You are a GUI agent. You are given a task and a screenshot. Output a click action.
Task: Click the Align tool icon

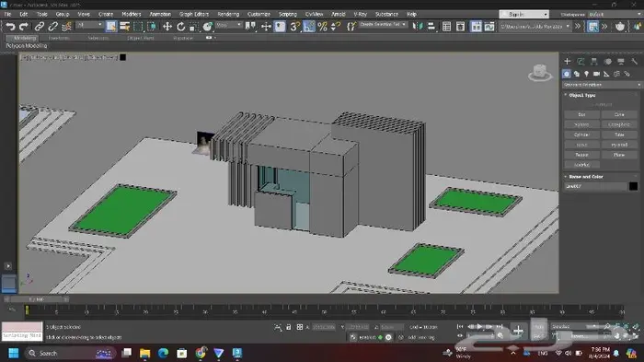tap(431, 27)
